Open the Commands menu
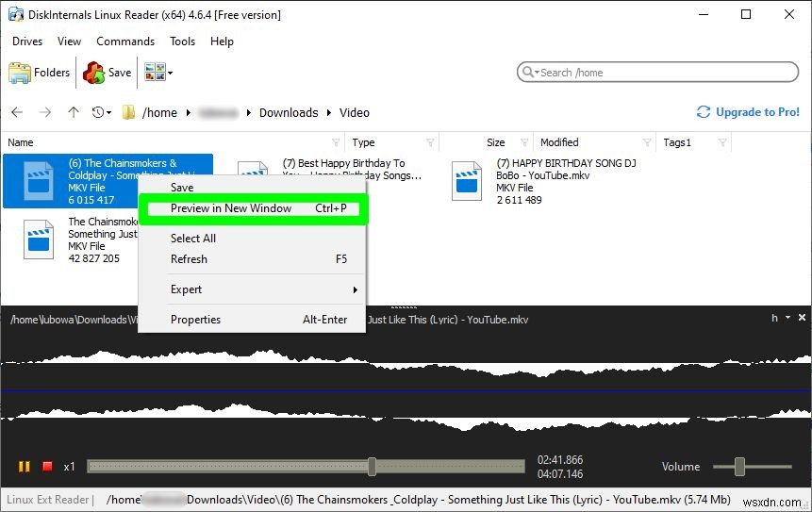The width and height of the screenshot is (812, 512). pyautogui.click(x=125, y=41)
